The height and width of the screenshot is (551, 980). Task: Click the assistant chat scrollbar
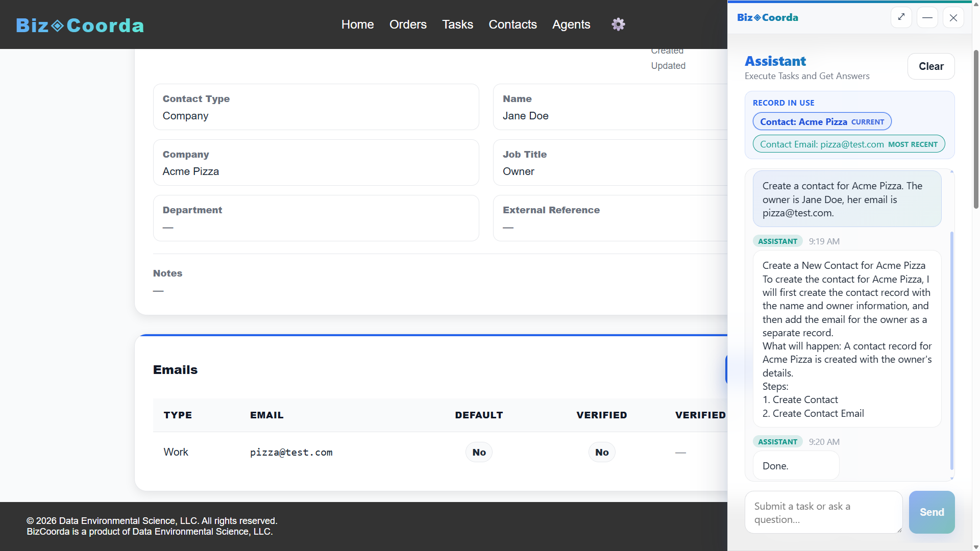[x=952, y=350]
